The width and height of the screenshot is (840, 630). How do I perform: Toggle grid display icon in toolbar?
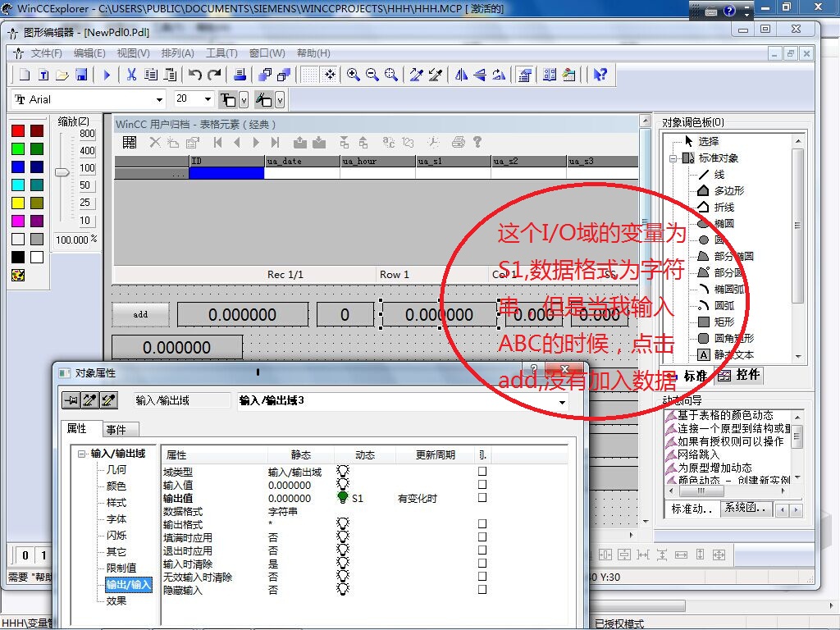click(309, 75)
